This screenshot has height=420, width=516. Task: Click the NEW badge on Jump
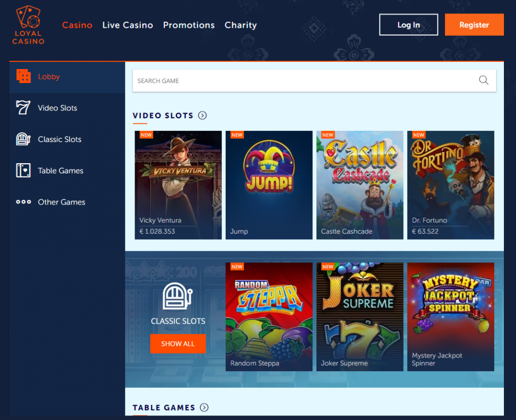click(237, 135)
